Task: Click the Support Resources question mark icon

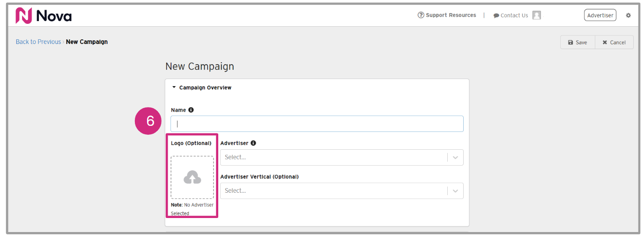Action: click(x=421, y=15)
